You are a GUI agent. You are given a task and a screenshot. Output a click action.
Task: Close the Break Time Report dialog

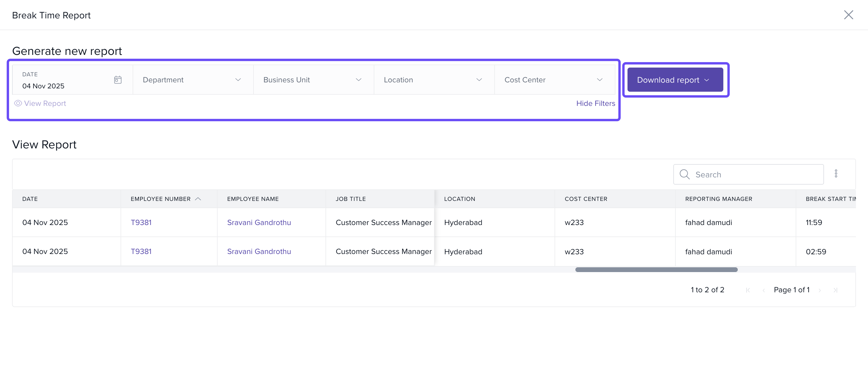848,15
